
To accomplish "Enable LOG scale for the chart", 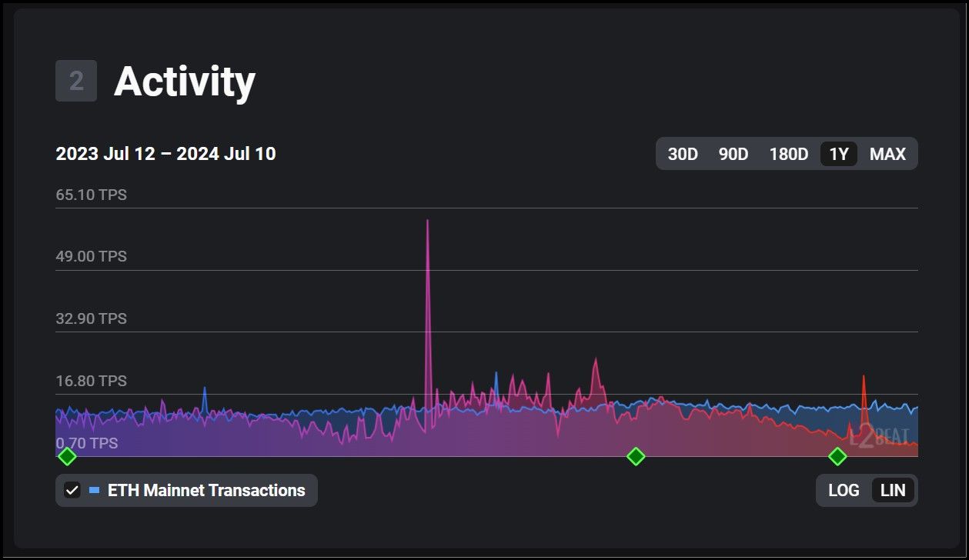I will tap(844, 490).
